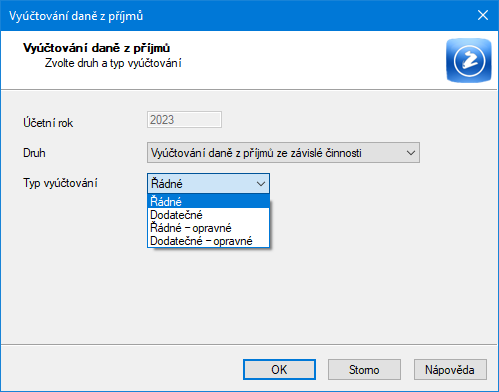Click the chevron arrow of Druh dropdown
Screen dimensions: 499x392
tap(411, 153)
